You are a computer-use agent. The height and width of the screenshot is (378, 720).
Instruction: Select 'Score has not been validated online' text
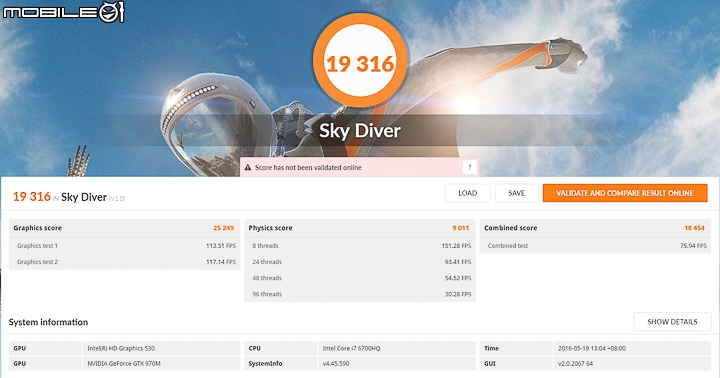308,168
